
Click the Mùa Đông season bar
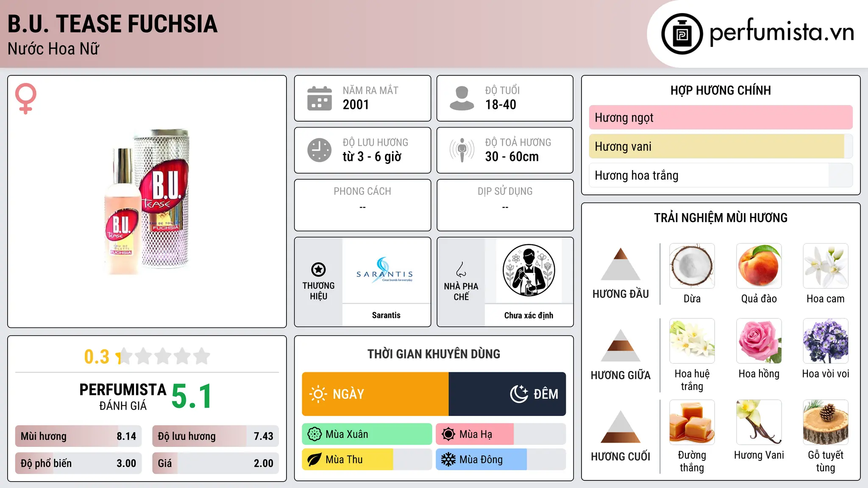coord(501,460)
